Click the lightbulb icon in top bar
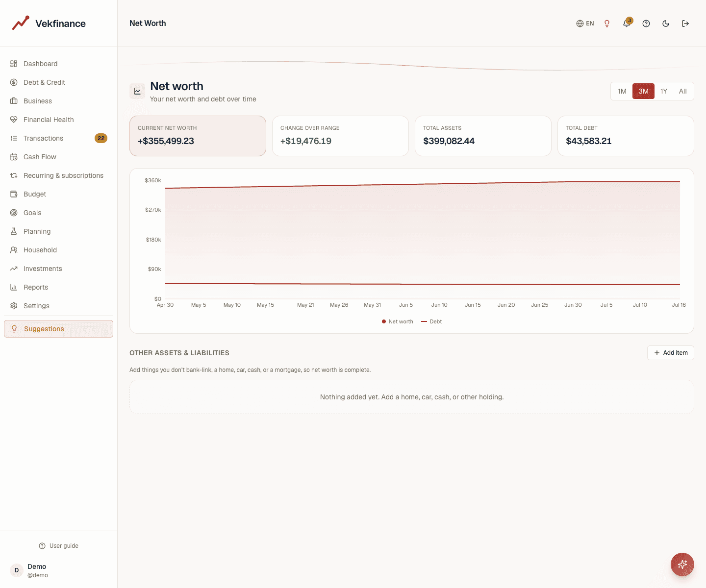The width and height of the screenshot is (706, 588). point(607,24)
